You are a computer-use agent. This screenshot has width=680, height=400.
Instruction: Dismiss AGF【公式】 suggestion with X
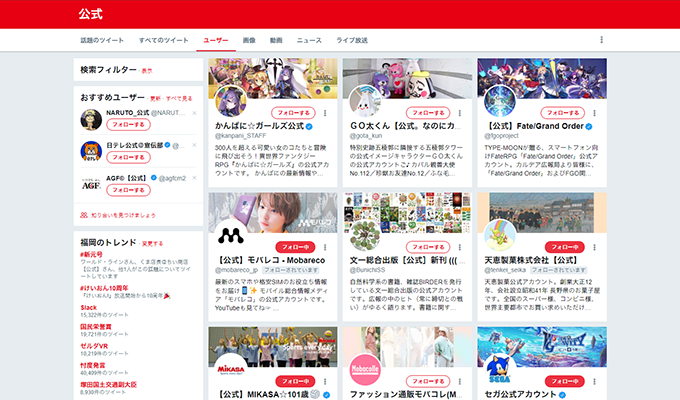click(x=194, y=178)
